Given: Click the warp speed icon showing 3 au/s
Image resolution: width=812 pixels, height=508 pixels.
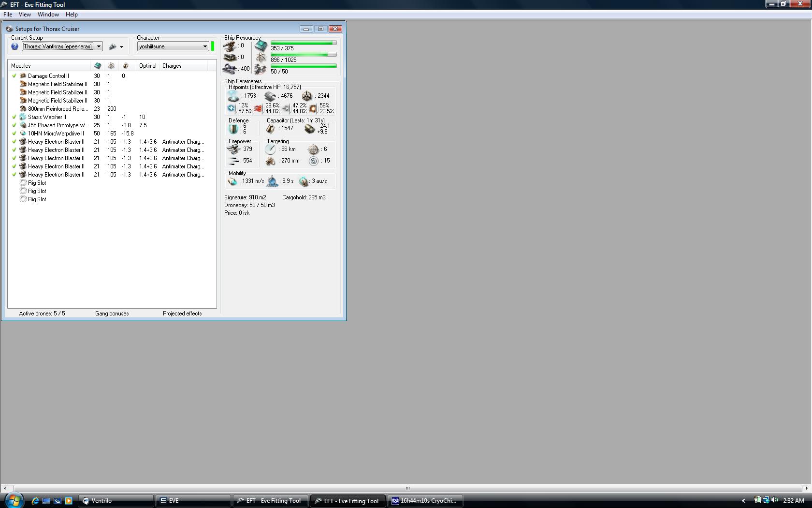Looking at the screenshot, I should point(304,181).
